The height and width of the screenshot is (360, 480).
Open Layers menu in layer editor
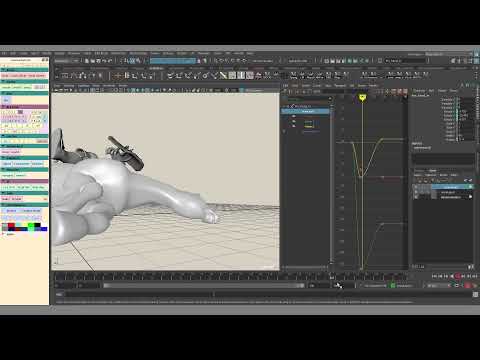418,175
